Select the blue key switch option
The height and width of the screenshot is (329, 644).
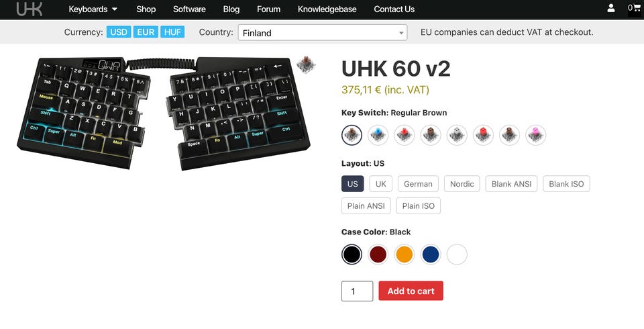pyautogui.click(x=378, y=135)
